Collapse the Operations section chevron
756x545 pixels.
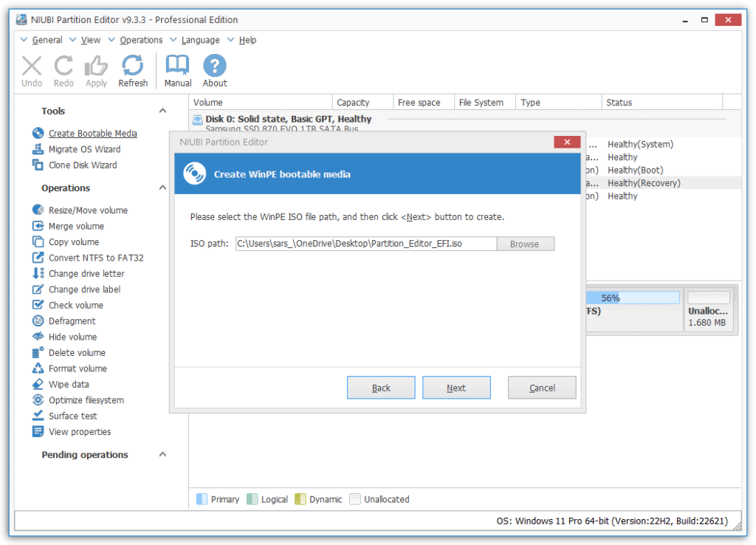(163, 188)
